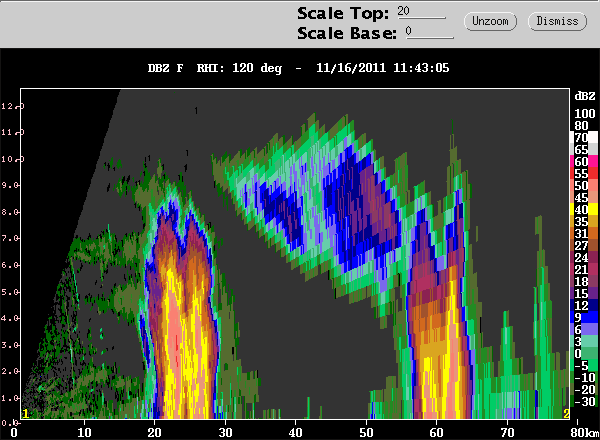Click the chart title 'DBZ F RHI: 120 deg'
This screenshot has width=600, height=440.
(215, 68)
